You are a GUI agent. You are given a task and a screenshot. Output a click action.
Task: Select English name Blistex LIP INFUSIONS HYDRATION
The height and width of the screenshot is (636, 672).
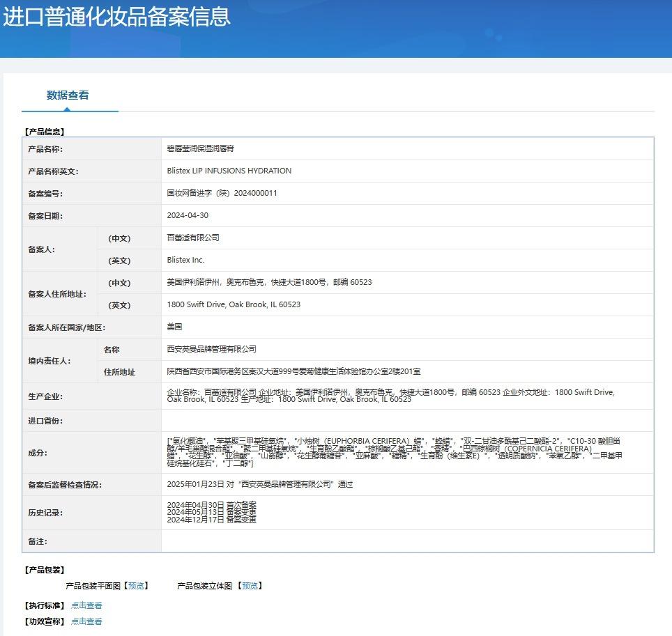[229, 171]
